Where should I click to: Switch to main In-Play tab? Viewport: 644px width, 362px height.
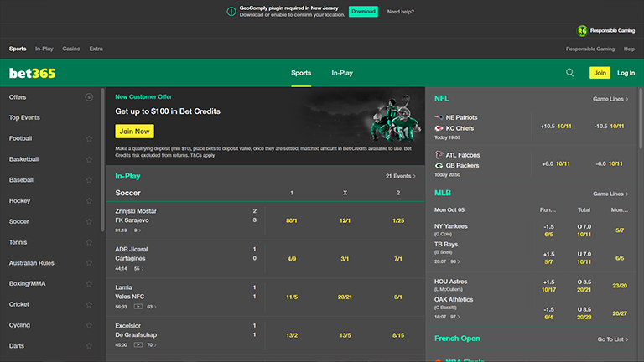pyautogui.click(x=342, y=73)
